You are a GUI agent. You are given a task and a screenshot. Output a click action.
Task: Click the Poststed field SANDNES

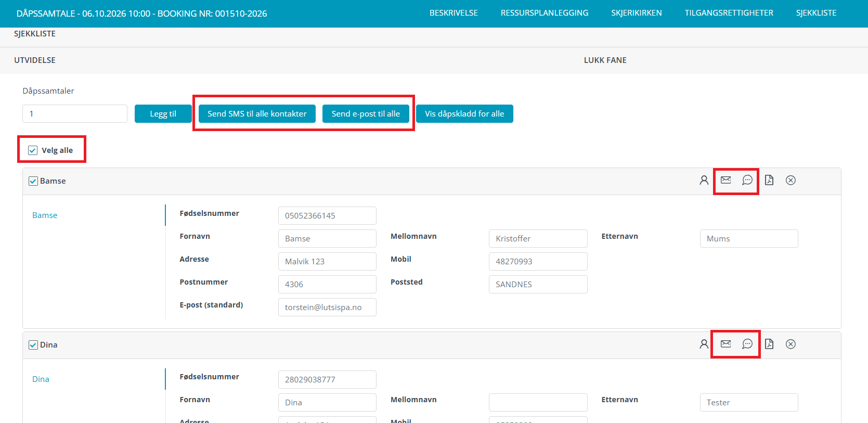tap(538, 284)
